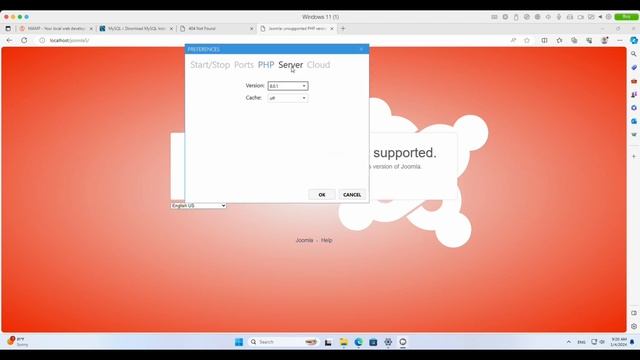The width and height of the screenshot is (640, 360).
Task: Open the Ports preferences tab
Action: point(244,65)
